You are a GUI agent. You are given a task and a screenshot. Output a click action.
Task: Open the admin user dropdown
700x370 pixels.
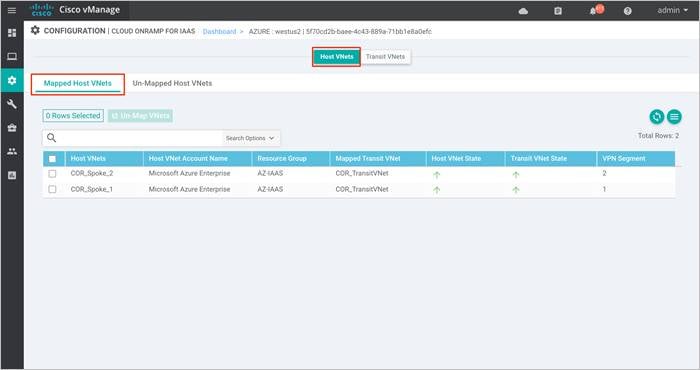pos(672,10)
